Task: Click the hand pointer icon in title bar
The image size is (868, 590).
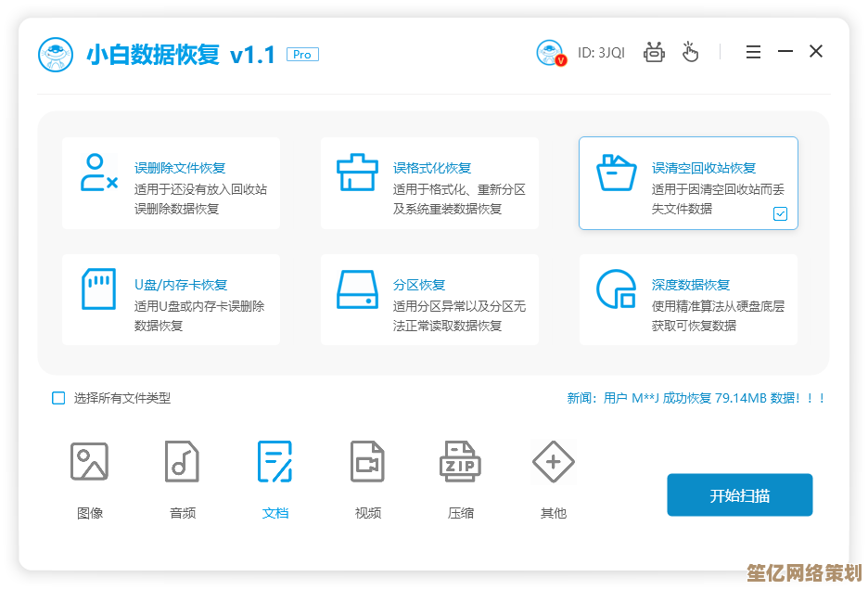Action: (691, 52)
